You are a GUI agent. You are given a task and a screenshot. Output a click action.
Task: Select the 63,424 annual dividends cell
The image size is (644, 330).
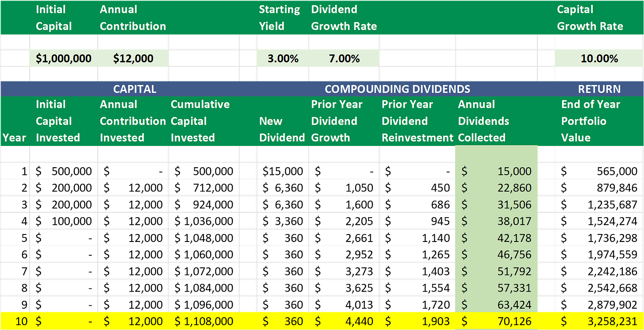pyautogui.click(x=496, y=305)
